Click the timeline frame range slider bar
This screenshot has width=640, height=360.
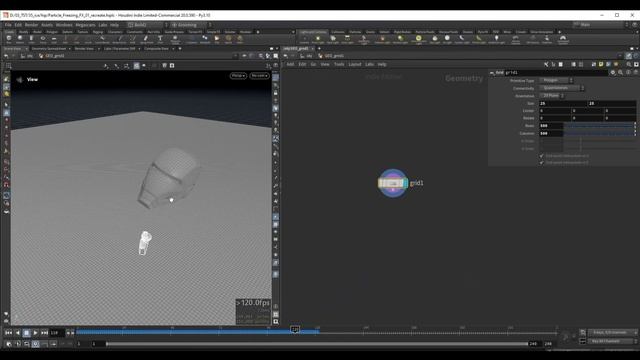coord(317,344)
